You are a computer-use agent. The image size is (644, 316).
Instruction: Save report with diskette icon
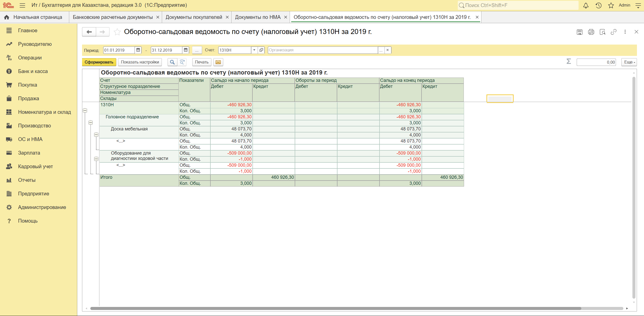(580, 32)
